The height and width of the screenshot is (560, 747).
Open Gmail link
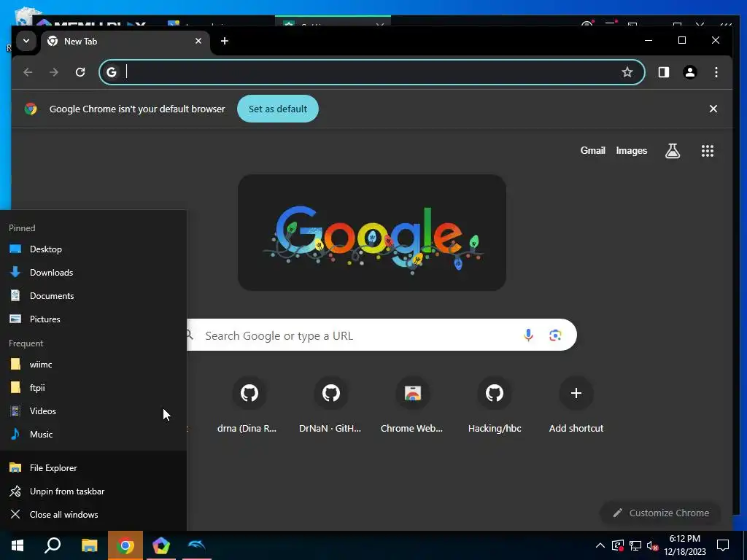coord(592,150)
